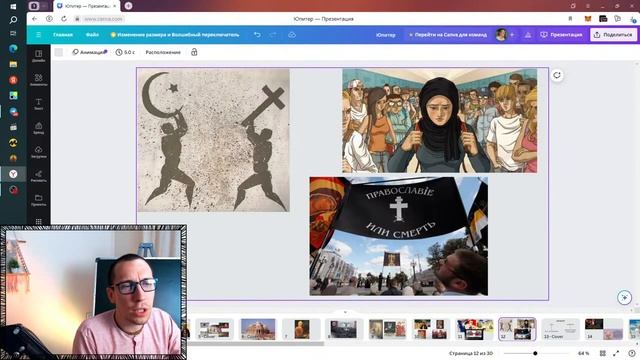Select the Юпитер — Презентация browser tab

point(87,6)
